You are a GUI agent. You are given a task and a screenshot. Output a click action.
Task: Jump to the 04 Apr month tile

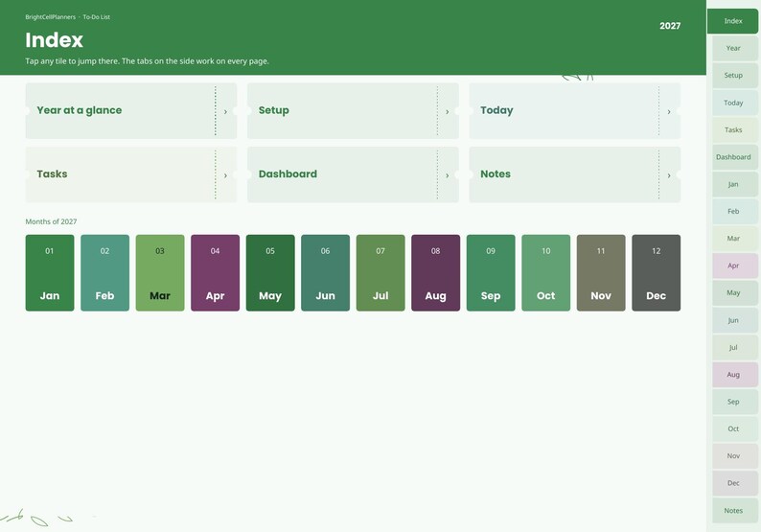click(x=215, y=273)
